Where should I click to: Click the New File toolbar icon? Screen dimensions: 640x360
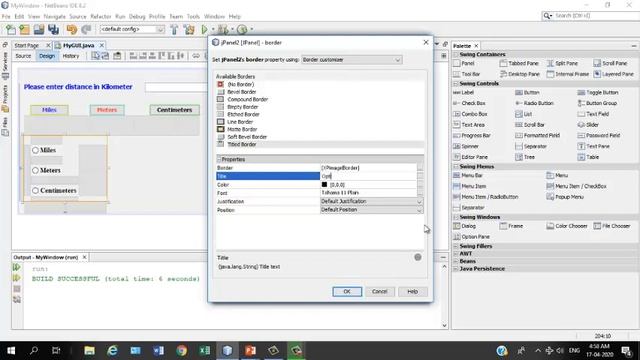(11, 29)
